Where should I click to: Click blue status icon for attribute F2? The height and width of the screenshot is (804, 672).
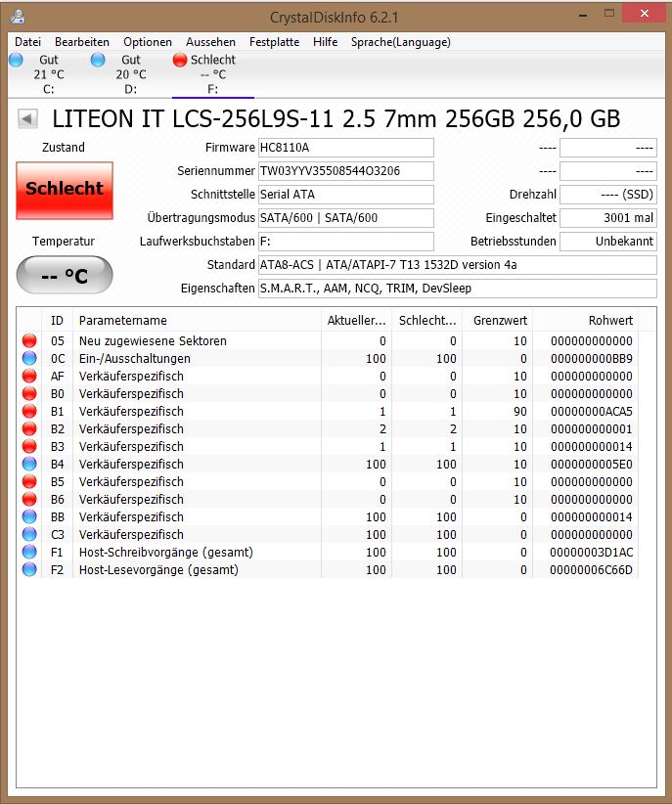coord(29,569)
